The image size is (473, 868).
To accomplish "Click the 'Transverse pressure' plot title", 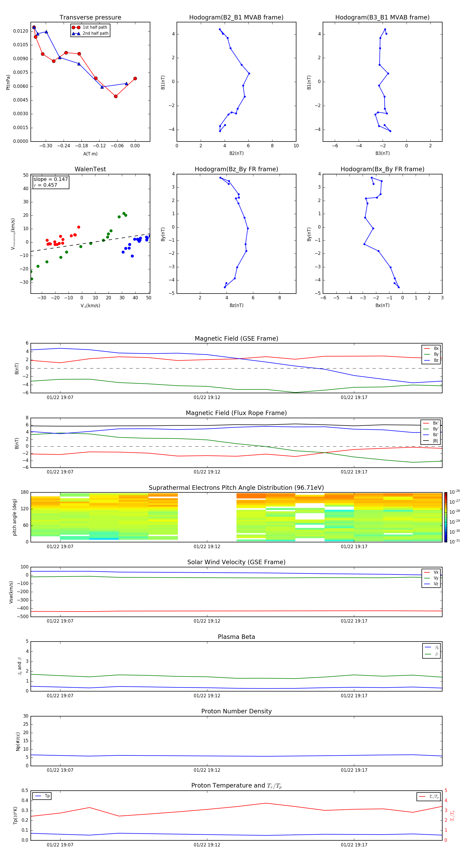I will 90,17.
